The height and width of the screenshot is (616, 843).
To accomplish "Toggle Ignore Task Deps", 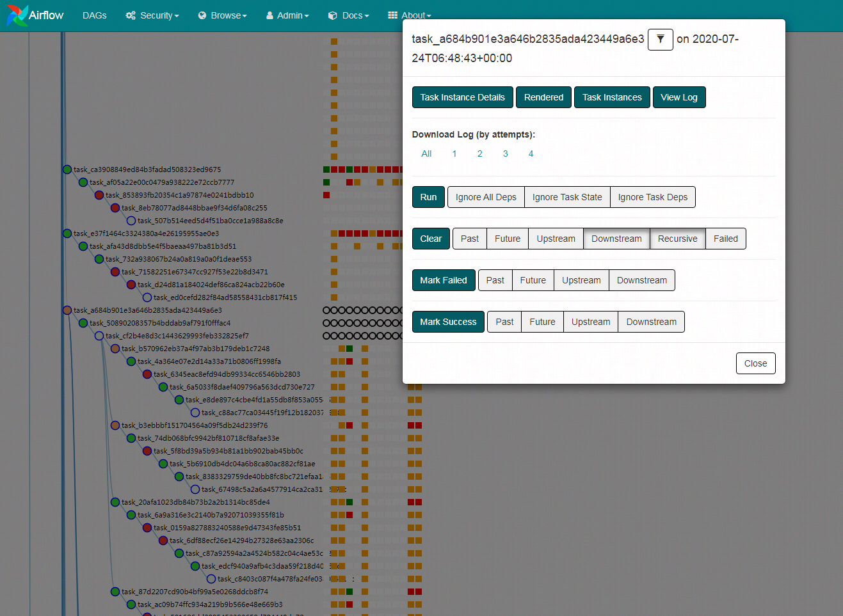I will click(x=653, y=197).
